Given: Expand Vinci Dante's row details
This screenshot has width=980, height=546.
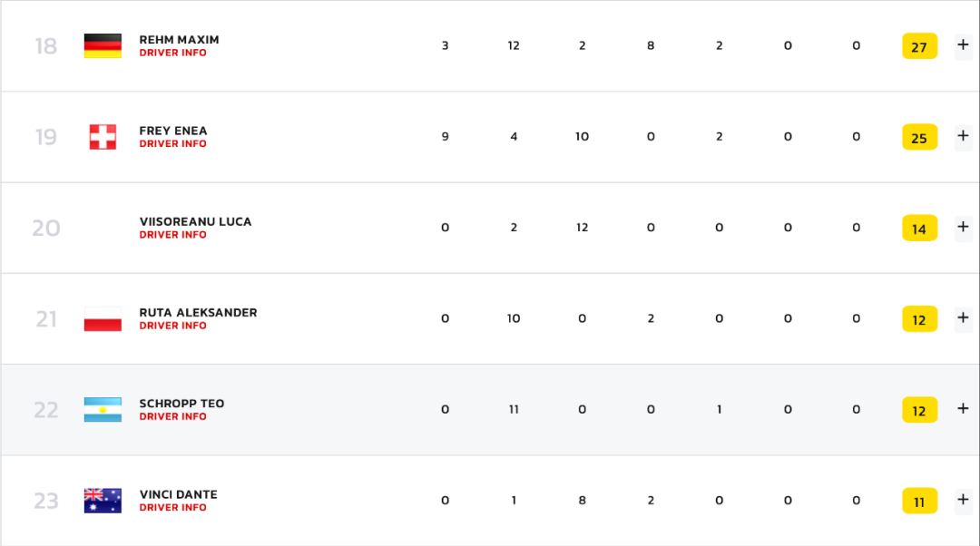Looking at the screenshot, I should pyautogui.click(x=963, y=500).
